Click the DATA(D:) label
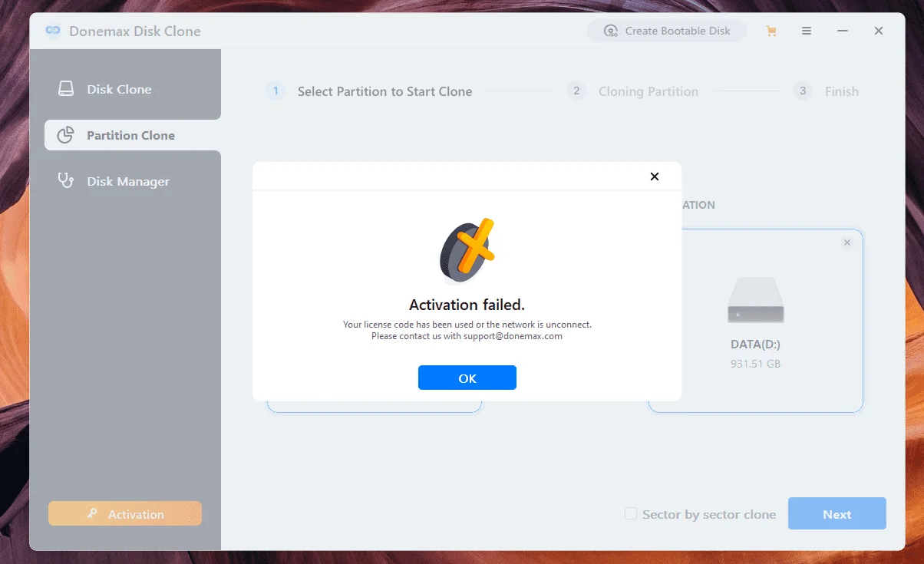 coord(756,345)
